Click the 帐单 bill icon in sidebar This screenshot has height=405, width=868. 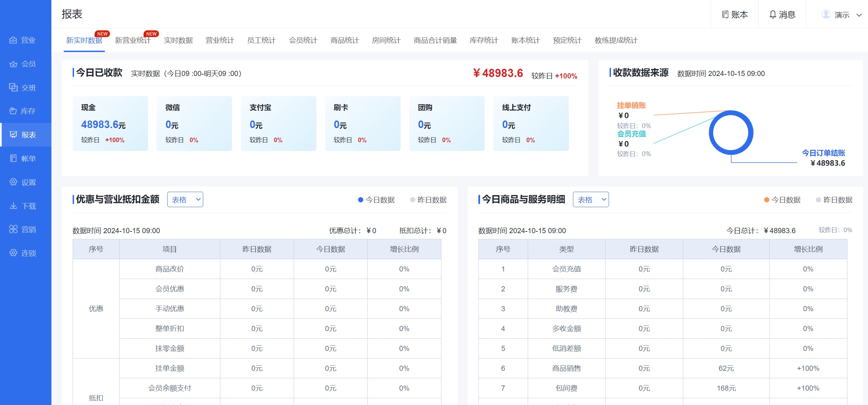click(x=13, y=159)
